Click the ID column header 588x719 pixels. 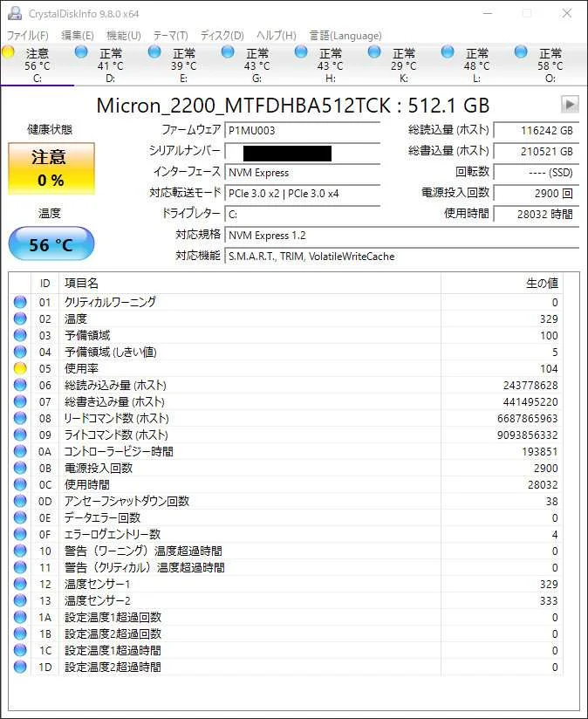tap(44, 284)
